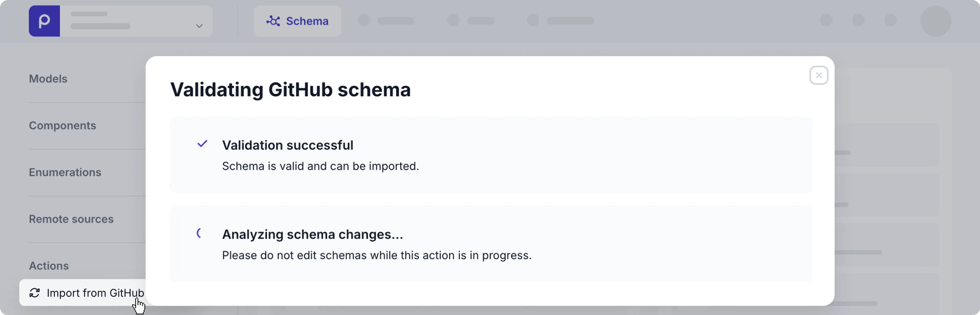Select the Schema icon in the top bar
Viewport: 980px width, 315px height.
click(273, 21)
